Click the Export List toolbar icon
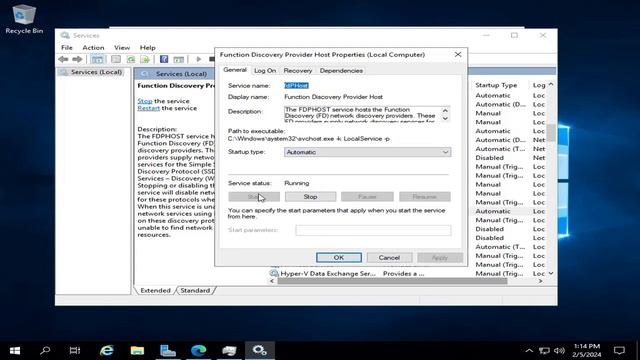 [x=145, y=59]
